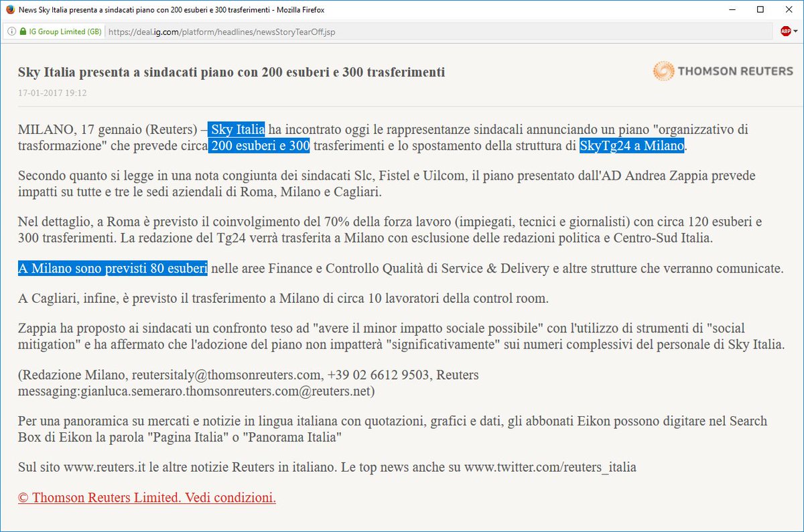
Task: Click the Thomson Reuters logo
Action: 723,71
